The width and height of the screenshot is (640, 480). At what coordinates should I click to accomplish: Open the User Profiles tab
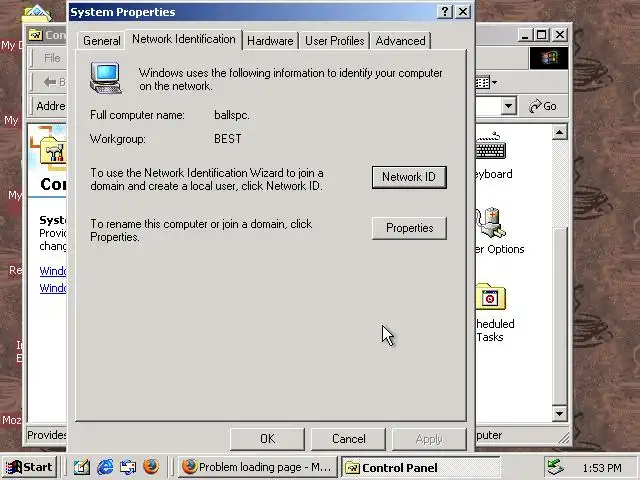click(334, 41)
